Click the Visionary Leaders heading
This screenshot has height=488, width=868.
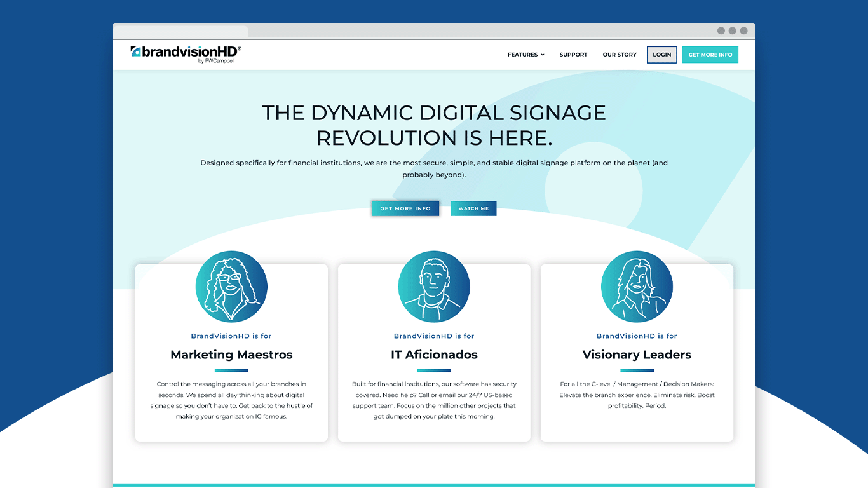[x=637, y=355]
